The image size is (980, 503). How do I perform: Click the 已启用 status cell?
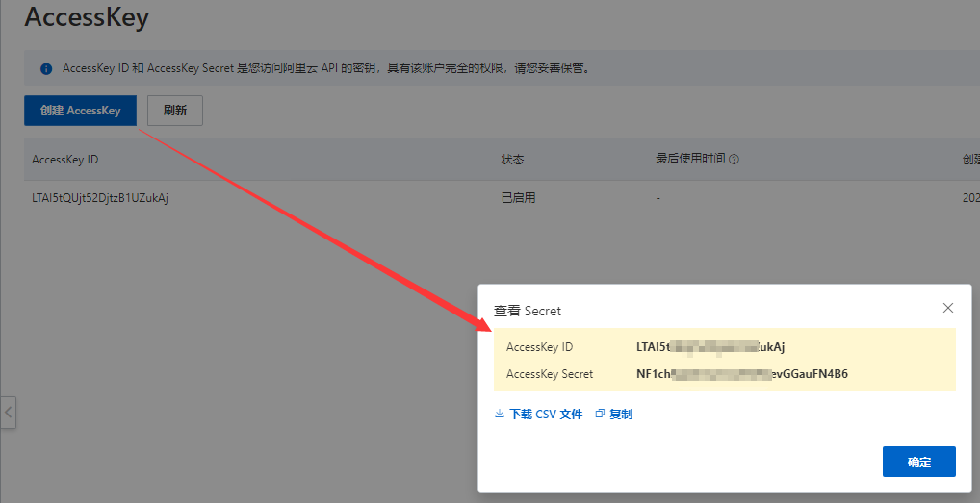tap(518, 198)
